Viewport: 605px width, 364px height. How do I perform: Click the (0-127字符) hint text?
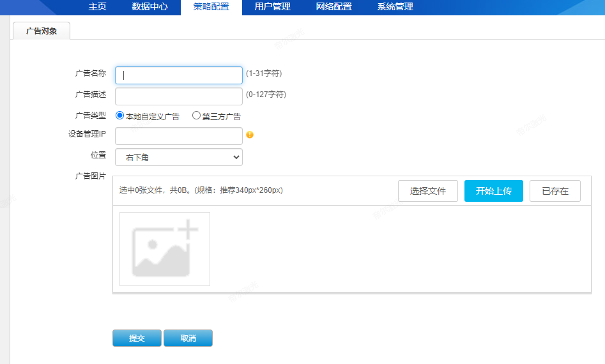[266, 95]
